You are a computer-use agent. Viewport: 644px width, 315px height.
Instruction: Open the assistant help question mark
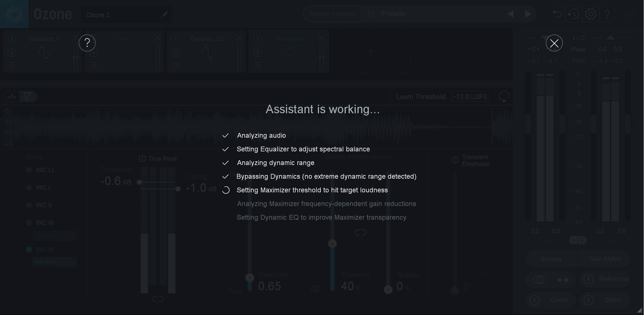coord(87,43)
